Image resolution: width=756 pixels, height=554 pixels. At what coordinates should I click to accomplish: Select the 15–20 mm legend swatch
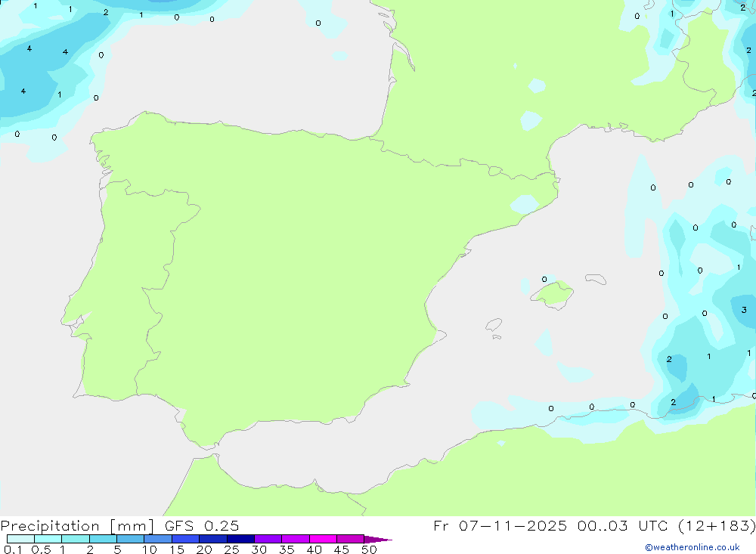(x=186, y=539)
